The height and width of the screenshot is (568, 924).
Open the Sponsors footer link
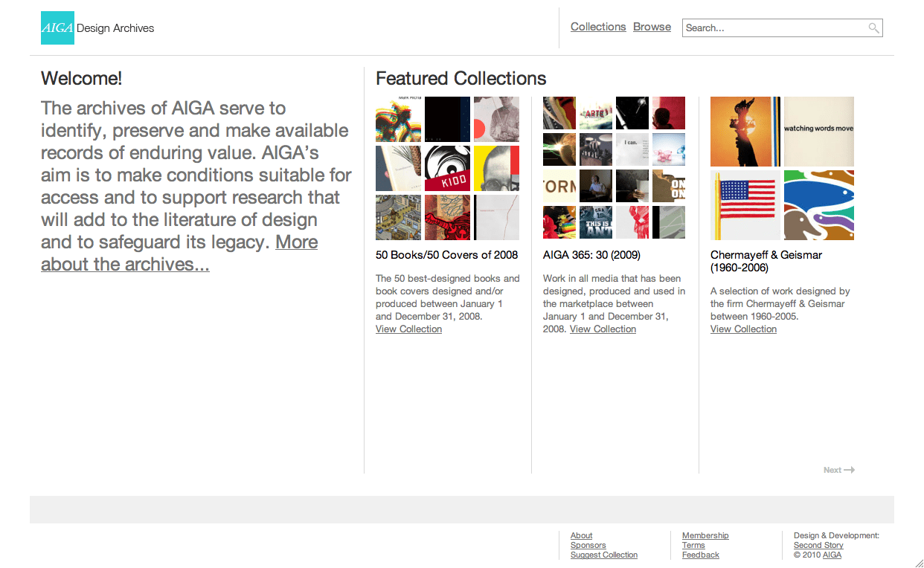click(x=588, y=545)
